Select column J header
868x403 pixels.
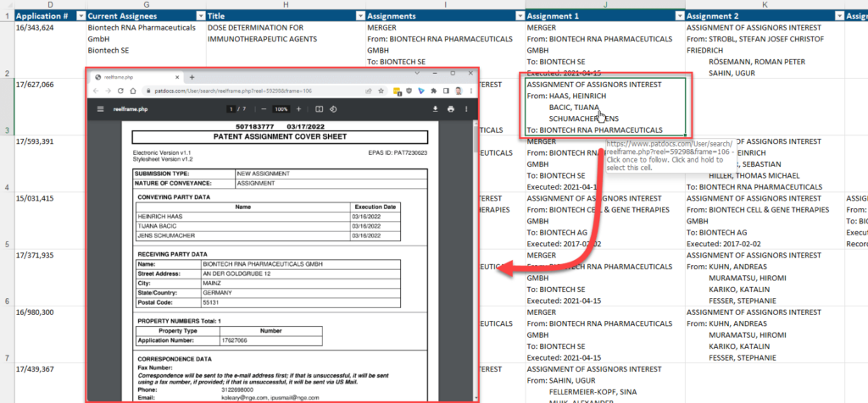(x=605, y=5)
